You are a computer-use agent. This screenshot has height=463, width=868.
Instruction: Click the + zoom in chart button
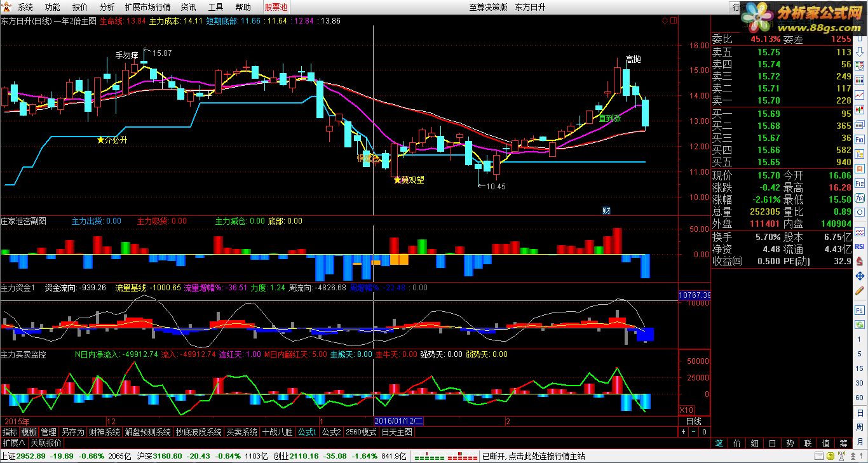[683, 432]
